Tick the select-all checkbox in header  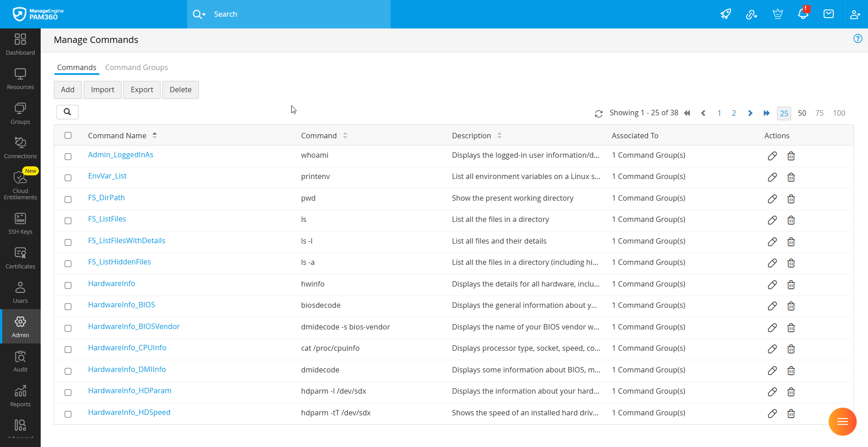click(68, 136)
